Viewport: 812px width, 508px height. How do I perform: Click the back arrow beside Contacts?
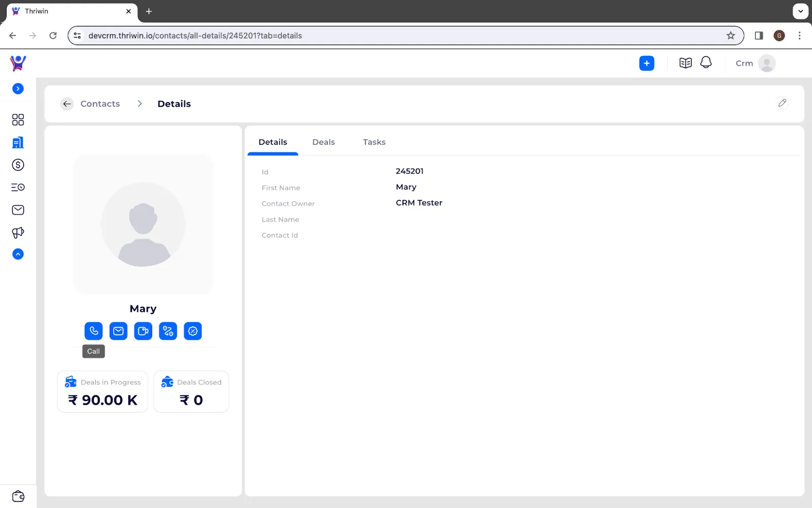67,104
